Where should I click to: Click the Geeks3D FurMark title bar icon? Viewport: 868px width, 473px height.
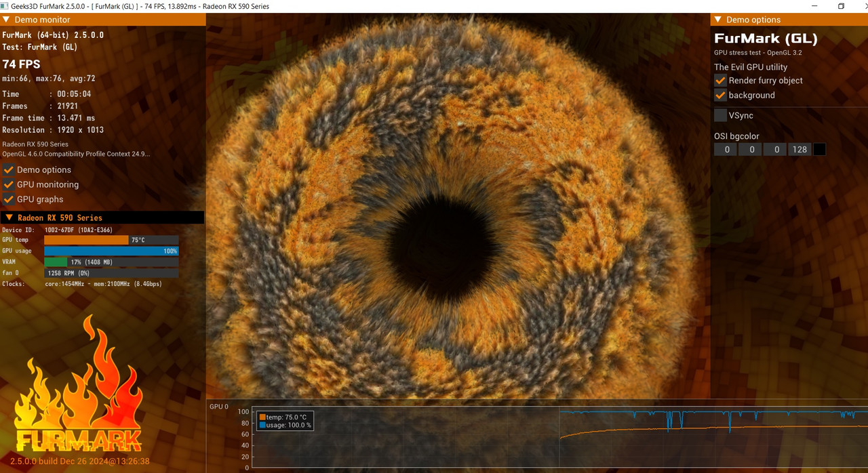tap(5, 6)
